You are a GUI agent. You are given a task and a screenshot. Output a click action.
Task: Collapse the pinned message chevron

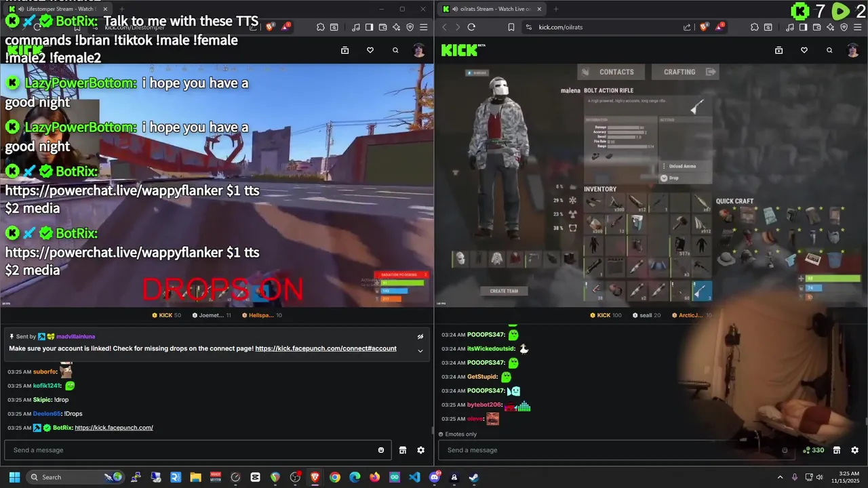point(420,350)
